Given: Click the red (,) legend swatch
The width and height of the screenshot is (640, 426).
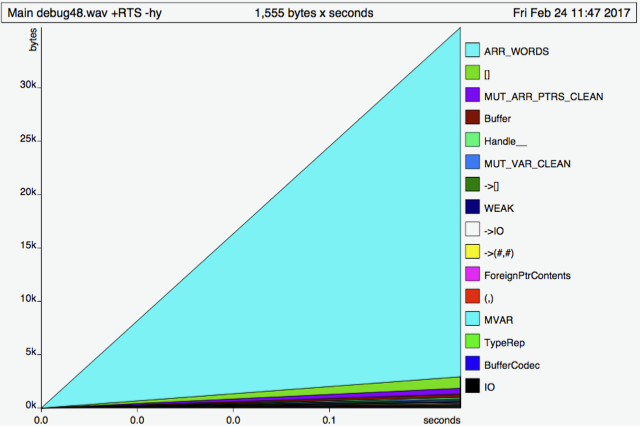Looking at the screenshot, I should click(x=472, y=296).
